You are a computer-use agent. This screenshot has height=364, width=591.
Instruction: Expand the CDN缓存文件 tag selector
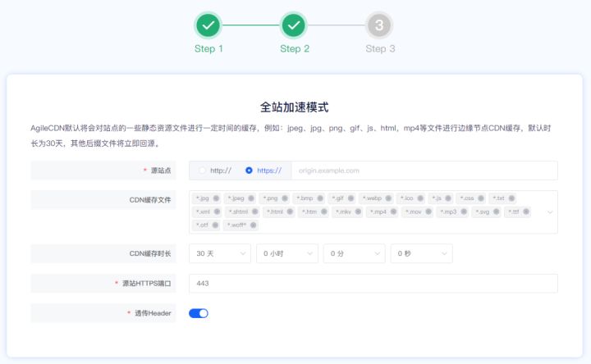(549, 212)
